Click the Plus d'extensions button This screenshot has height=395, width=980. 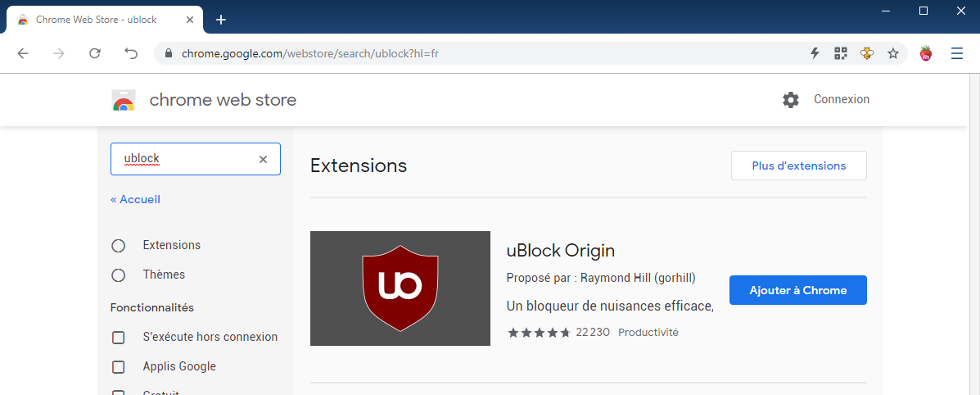(799, 166)
